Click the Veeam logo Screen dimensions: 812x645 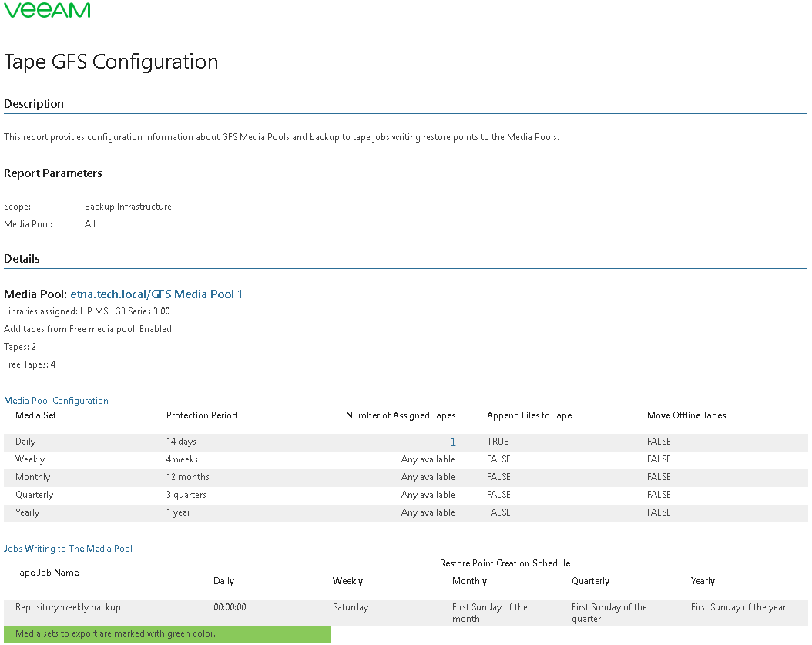pyautogui.click(x=47, y=10)
